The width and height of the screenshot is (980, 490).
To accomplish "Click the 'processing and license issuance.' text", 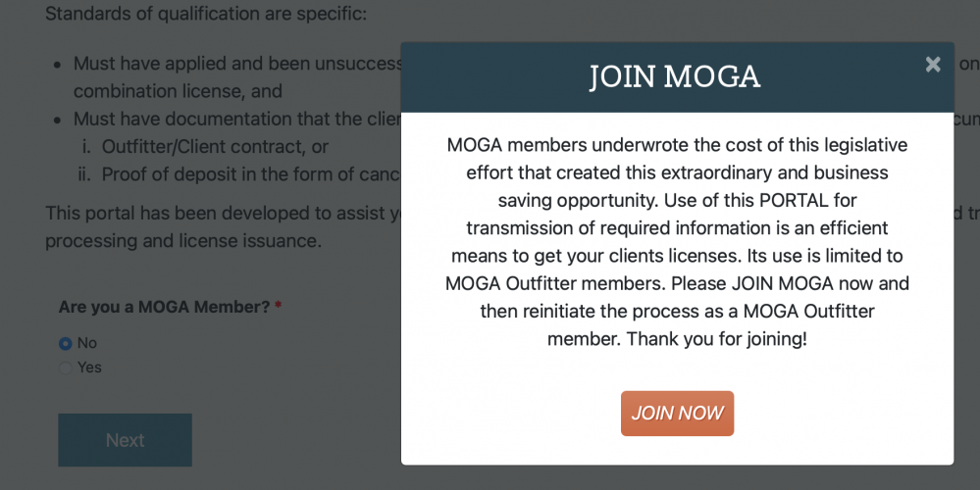I will pyautogui.click(x=183, y=240).
